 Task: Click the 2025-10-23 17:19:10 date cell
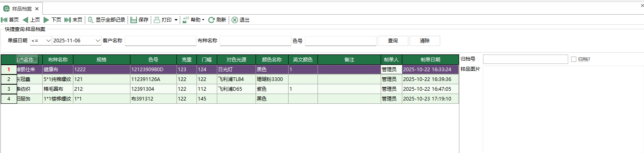pos(430,99)
